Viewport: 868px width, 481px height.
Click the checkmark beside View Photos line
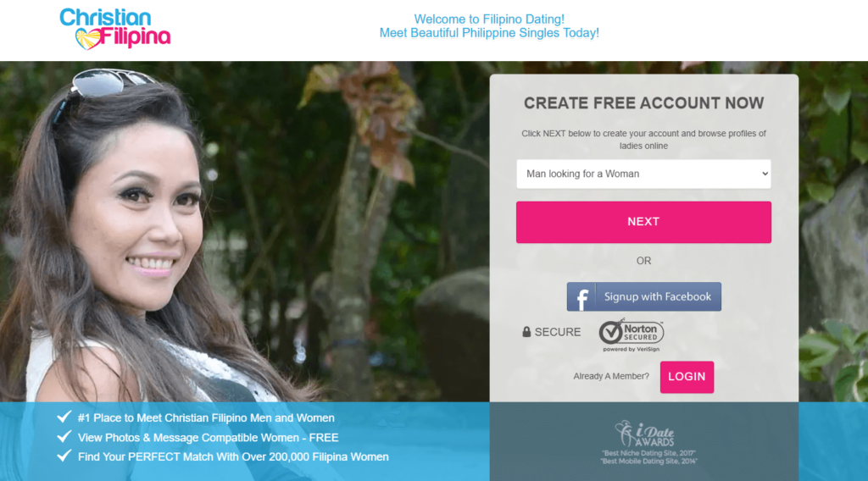(x=64, y=437)
